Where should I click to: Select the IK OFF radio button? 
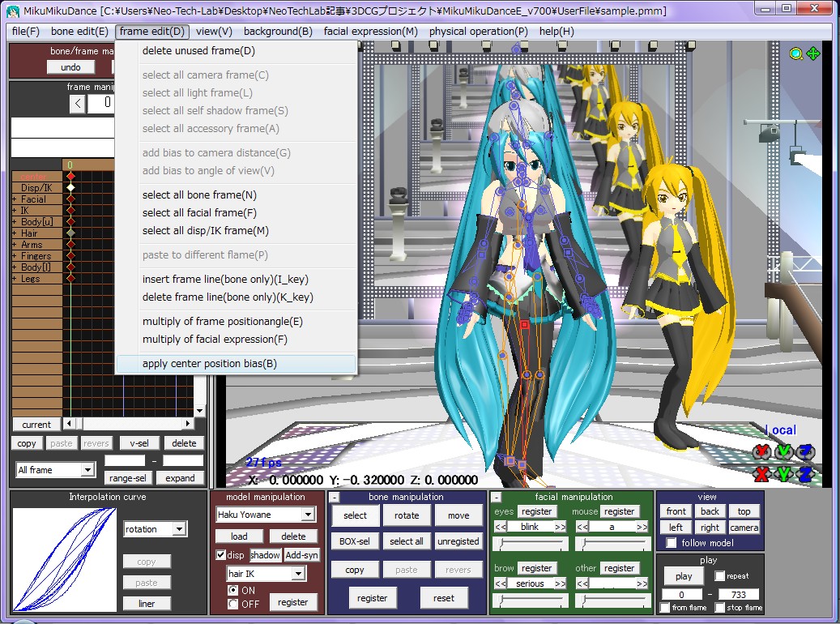coord(232,605)
